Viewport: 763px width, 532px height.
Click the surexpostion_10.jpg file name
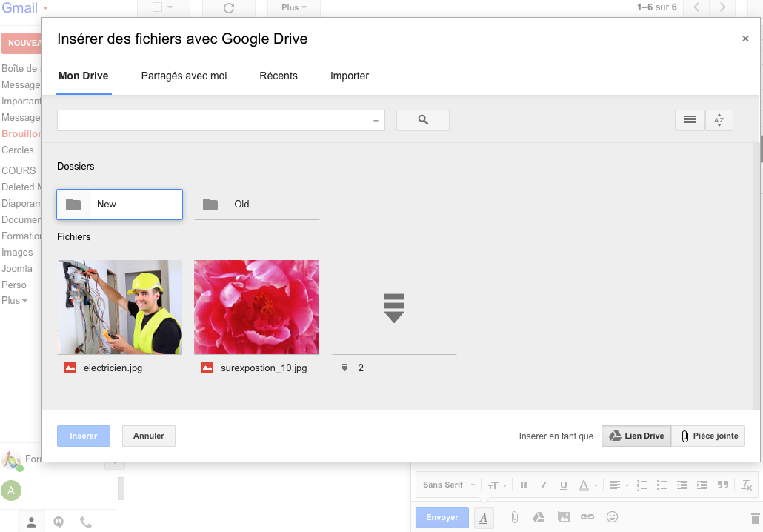point(264,368)
